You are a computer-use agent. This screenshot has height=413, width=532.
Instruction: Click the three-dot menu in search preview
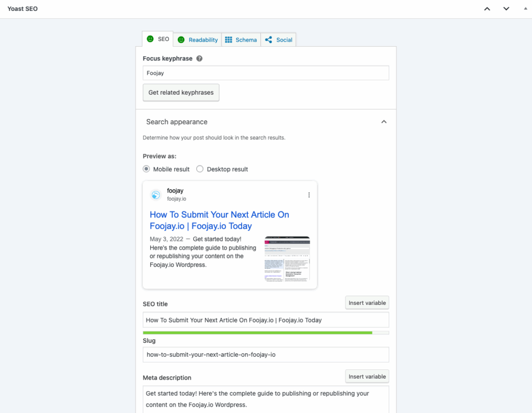click(309, 195)
